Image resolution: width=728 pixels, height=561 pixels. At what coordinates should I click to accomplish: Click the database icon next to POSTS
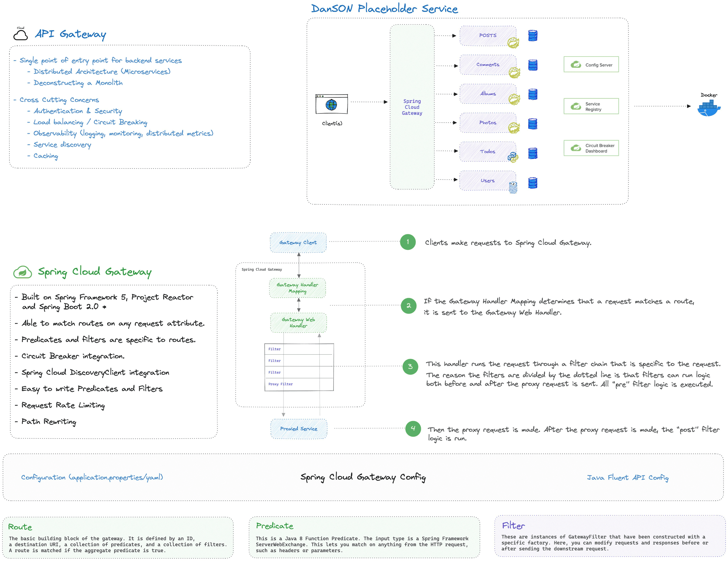533,36
